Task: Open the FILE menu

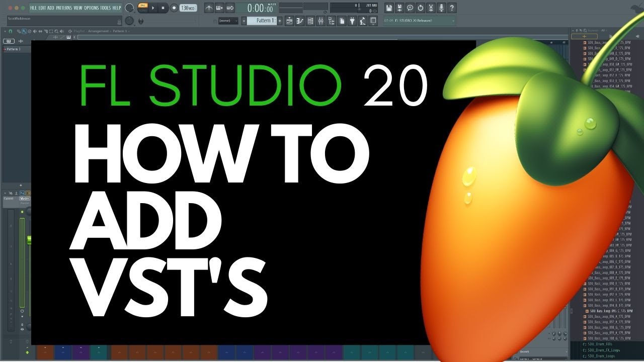Action: point(33,8)
